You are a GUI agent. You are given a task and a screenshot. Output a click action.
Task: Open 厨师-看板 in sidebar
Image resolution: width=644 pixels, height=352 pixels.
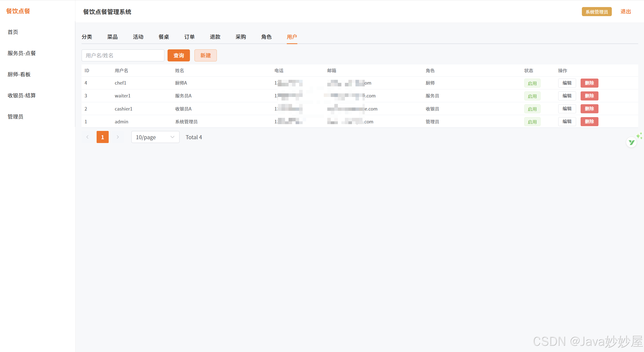tap(19, 74)
